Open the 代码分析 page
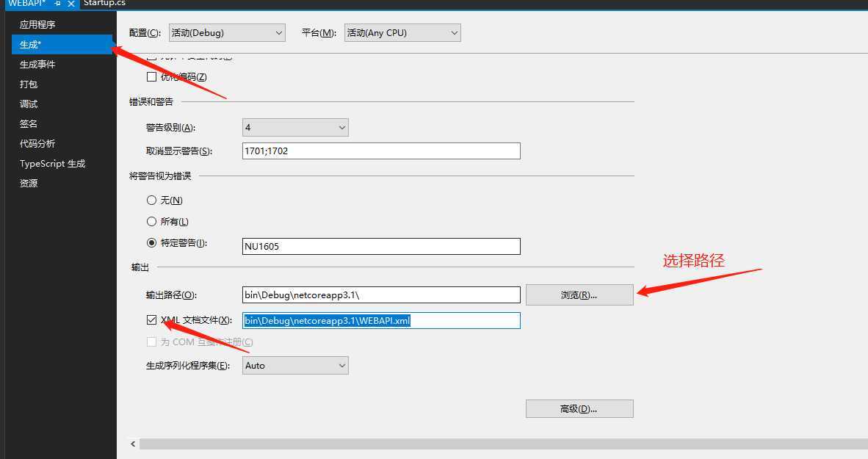868x459 pixels. point(37,144)
